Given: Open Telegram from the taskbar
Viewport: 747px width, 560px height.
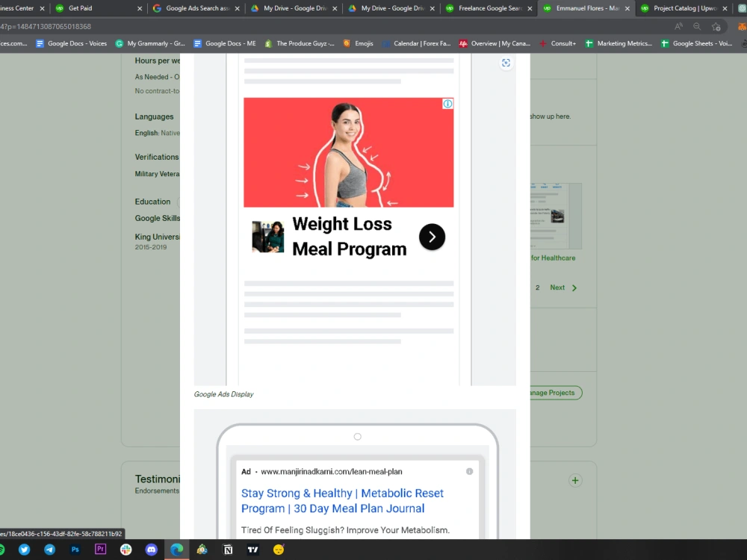Looking at the screenshot, I should 49,550.
